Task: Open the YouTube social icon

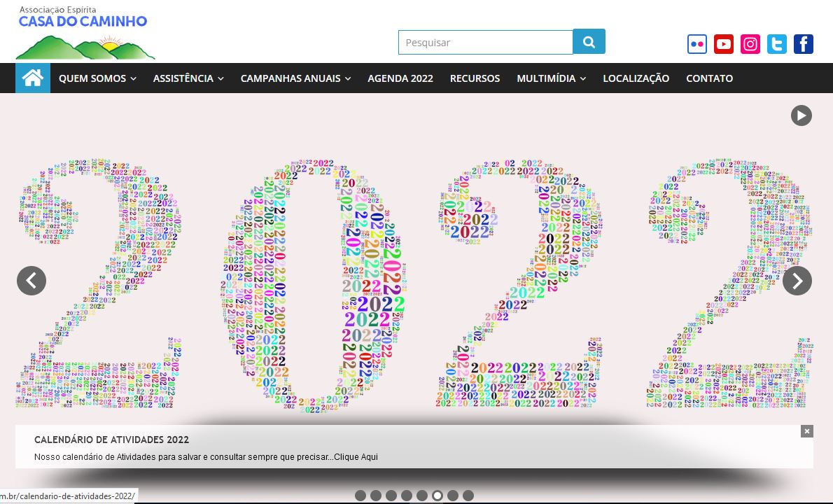Action: point(724,44)
